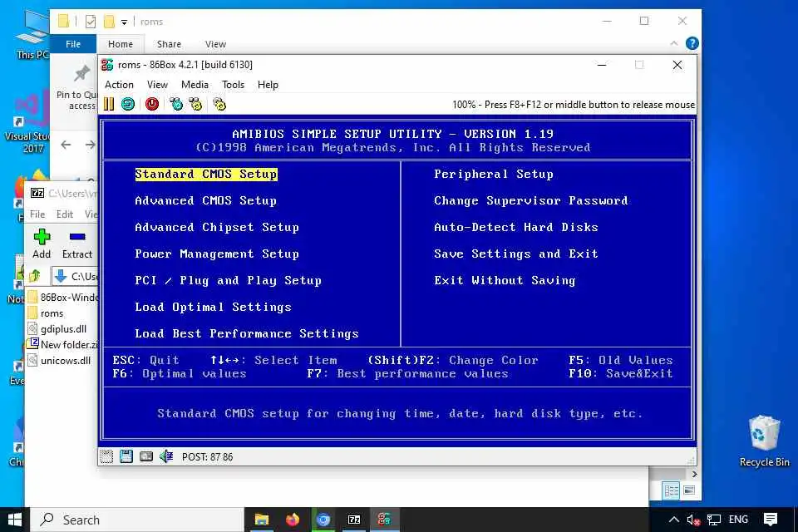The image size is (798, 532).
Task: Click Explorer forward navigation arrow
Action: 90,145
